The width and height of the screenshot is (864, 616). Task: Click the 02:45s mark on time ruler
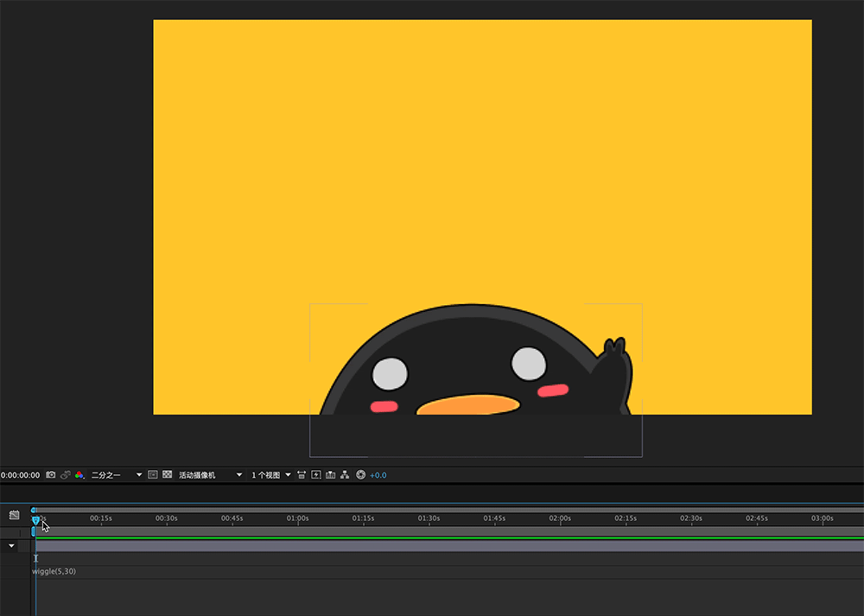757,518
